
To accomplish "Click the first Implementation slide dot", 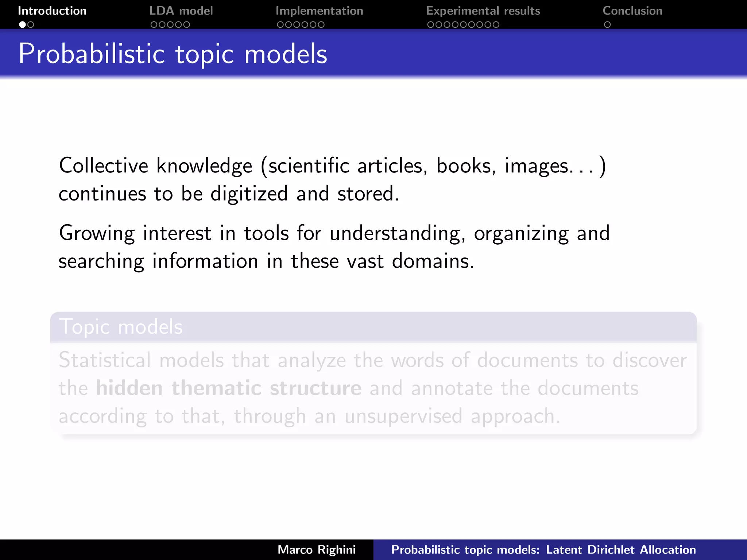I will click(280, 25).
